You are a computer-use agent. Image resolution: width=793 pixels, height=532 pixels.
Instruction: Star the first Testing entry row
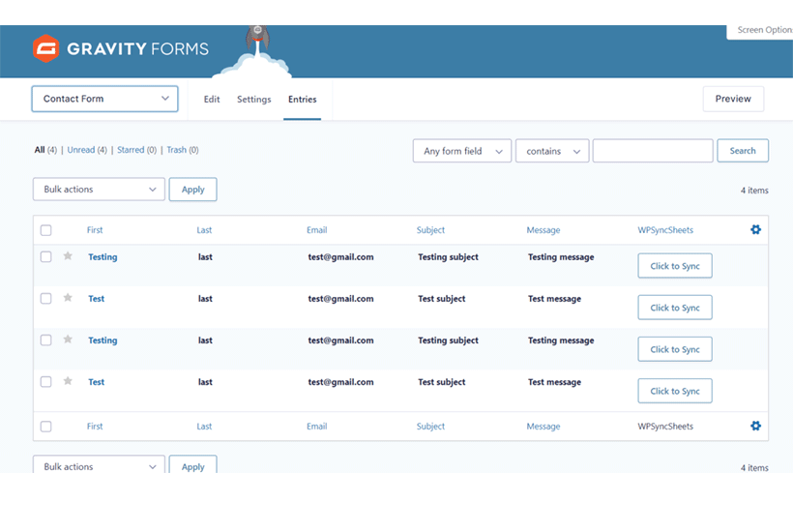[x=68, y=256]
